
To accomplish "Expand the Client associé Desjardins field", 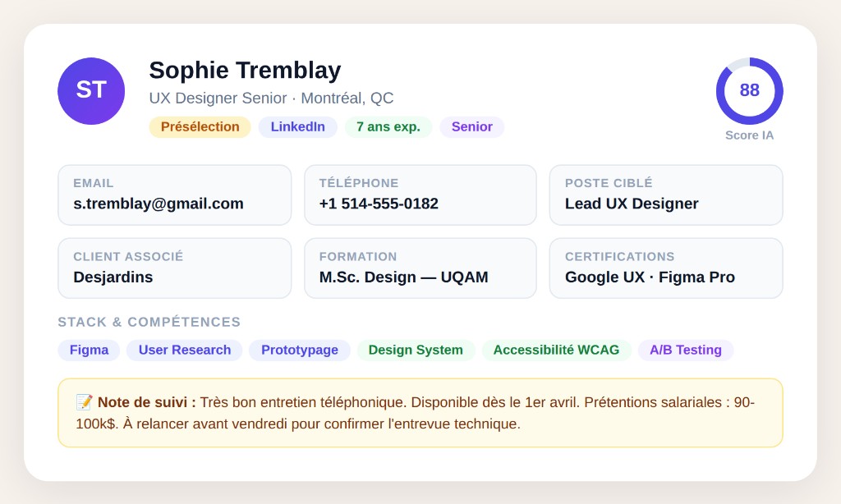I will 174,268.
